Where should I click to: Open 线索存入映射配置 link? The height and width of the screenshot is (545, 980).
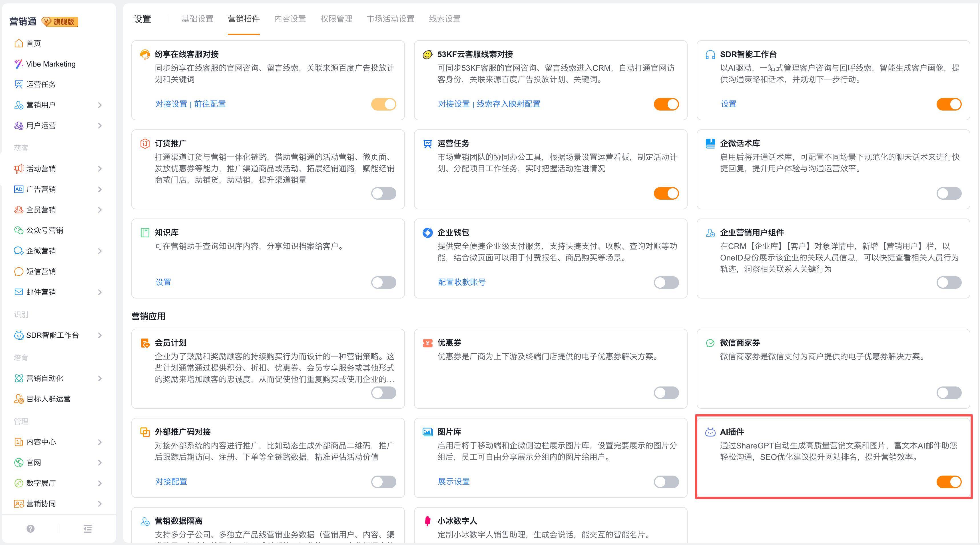pyautogui.click(x=508, y=104)
